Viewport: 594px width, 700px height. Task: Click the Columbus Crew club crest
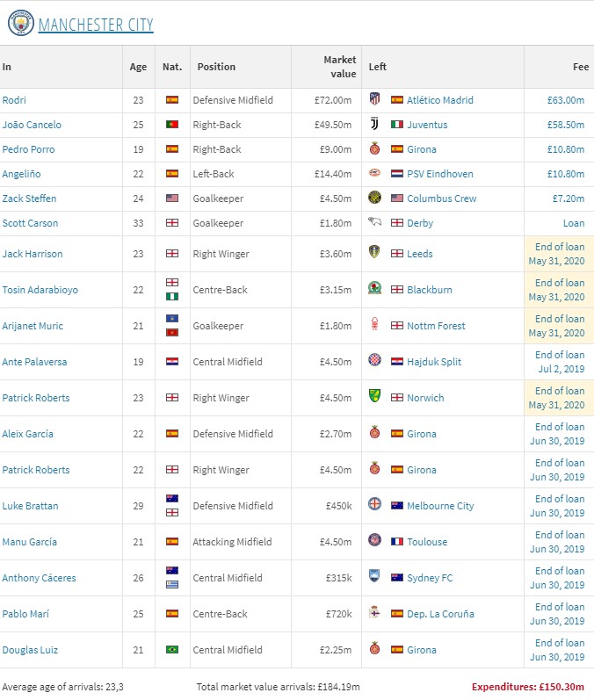pos(375,198)
